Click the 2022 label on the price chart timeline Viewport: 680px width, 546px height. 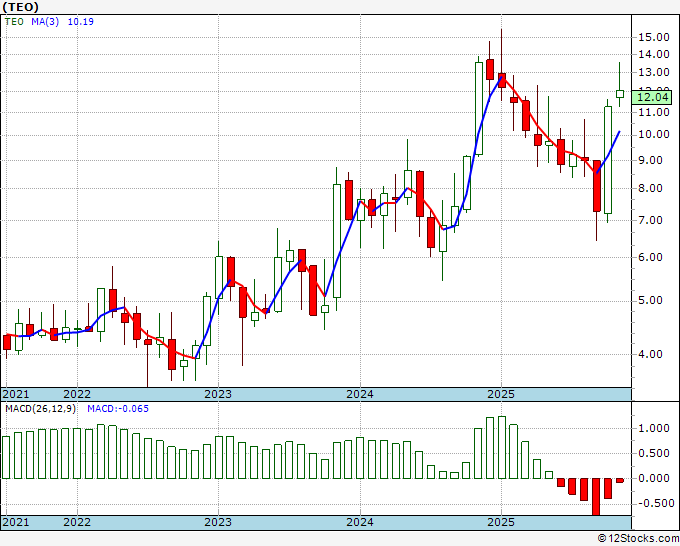click(x=77, y=394)
